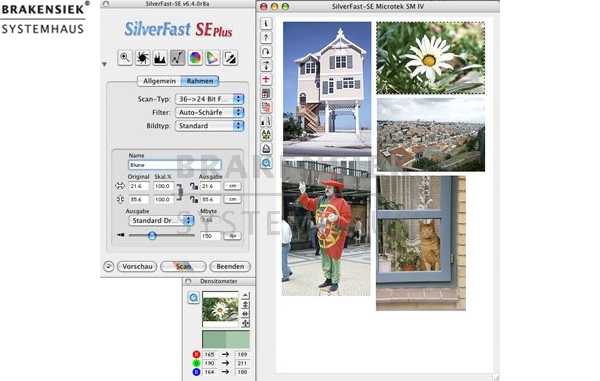The height and width of the screenshot is (381, 600).
Task: Select the zoom magnifier tool icon
Action: (x=125, y=58)
